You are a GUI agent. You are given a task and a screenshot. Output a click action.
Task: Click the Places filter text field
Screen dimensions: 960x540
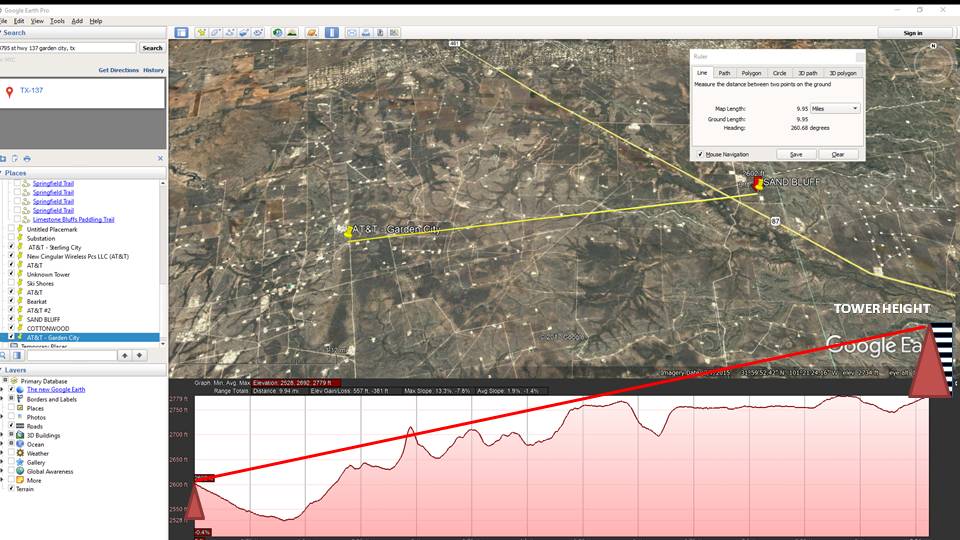(x=72, y=355)
